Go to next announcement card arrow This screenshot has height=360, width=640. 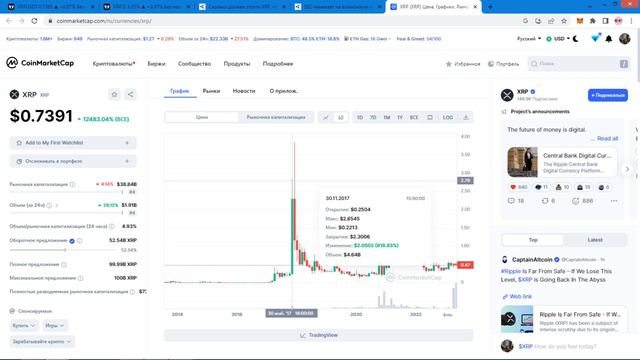click(627, 169)
